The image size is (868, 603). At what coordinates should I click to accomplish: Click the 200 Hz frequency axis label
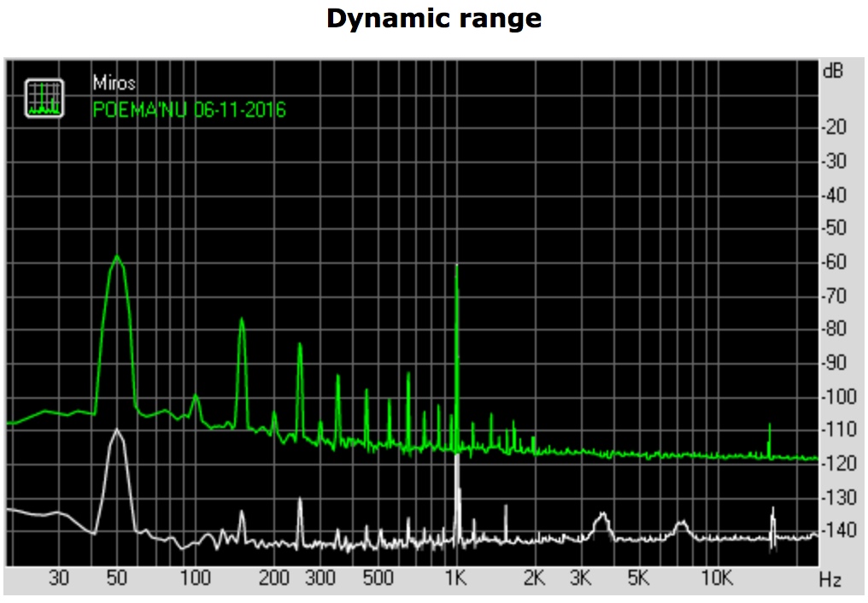(274, 579)
